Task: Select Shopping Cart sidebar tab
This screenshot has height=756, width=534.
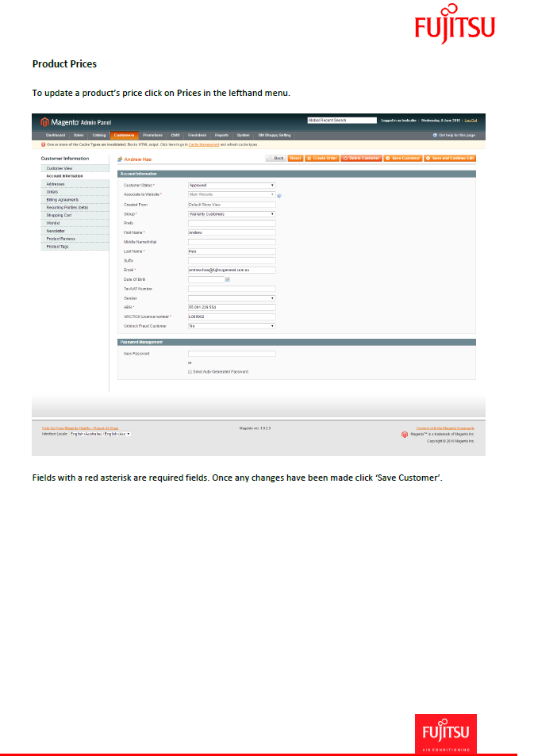Action: tap(75, 215)
